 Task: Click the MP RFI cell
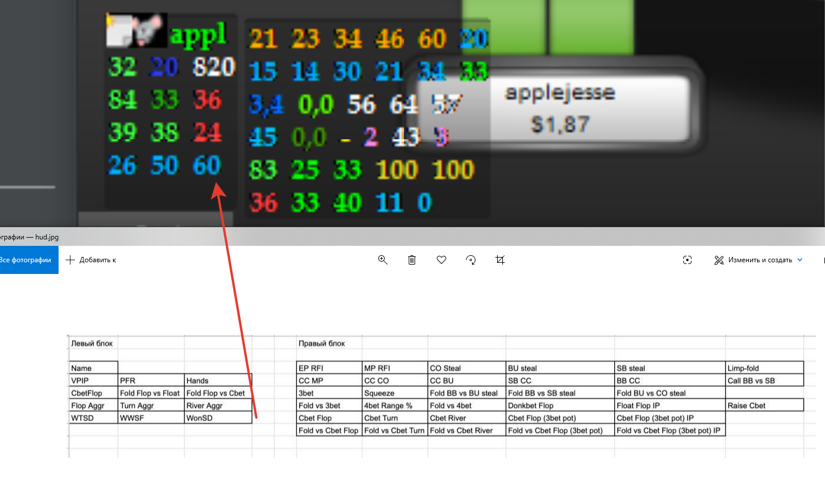(395, 368)
